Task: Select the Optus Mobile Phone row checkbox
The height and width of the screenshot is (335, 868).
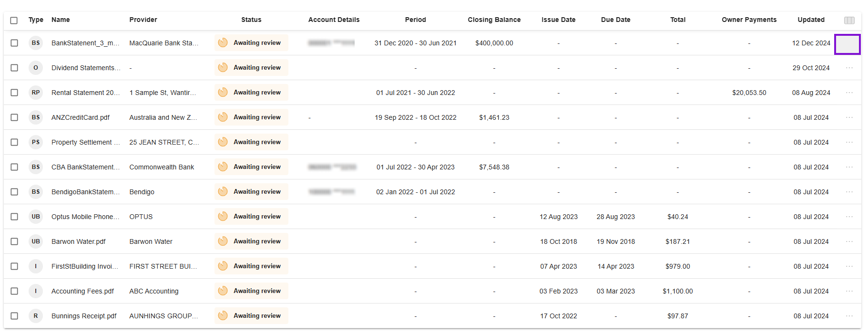Action: 14,217
